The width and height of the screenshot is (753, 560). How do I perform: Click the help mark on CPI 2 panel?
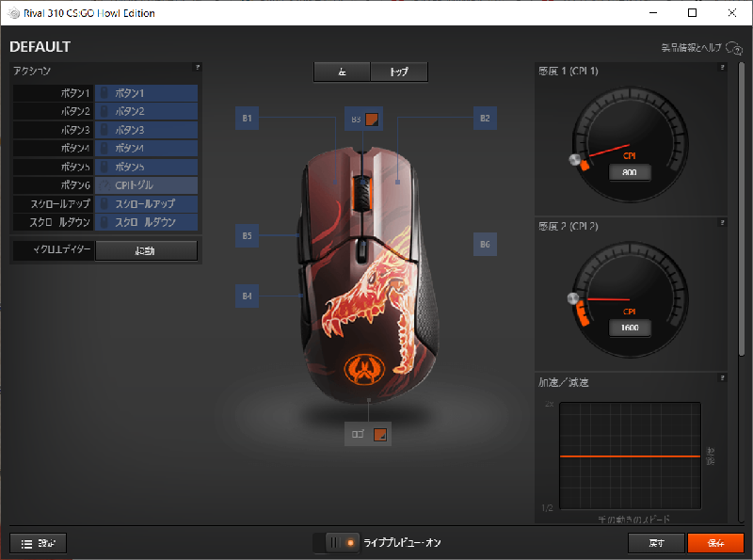click(722, 222)
